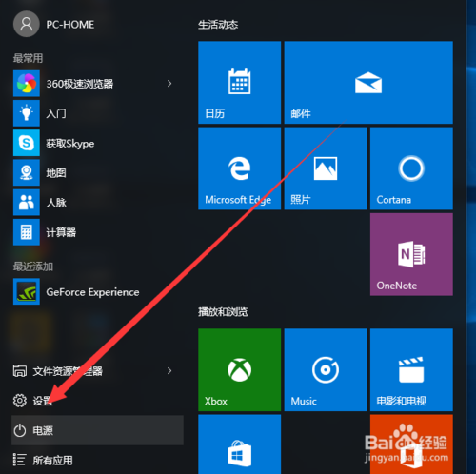The image size is (476, 474).
Task: Click the 获取Skype label text
Action: pos(70,144)
